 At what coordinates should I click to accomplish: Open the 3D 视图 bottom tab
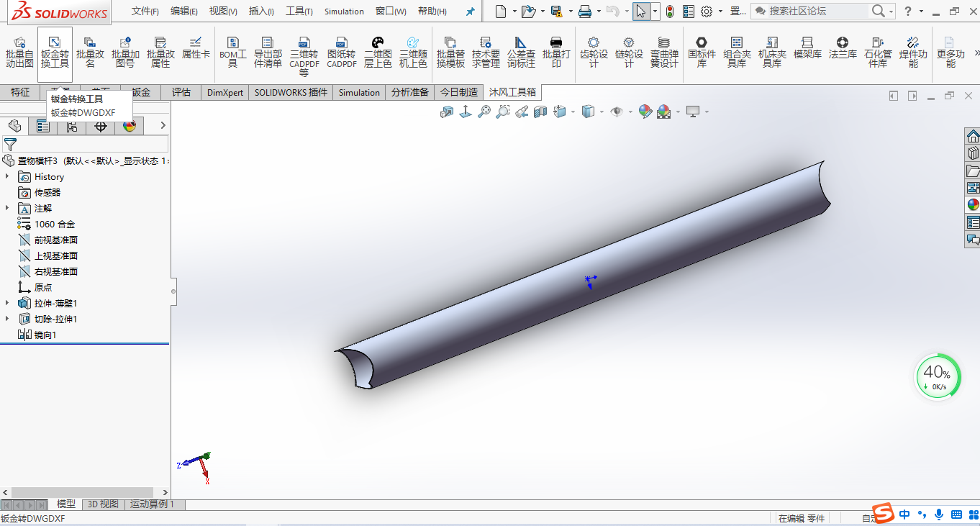(x=103, y=504)
